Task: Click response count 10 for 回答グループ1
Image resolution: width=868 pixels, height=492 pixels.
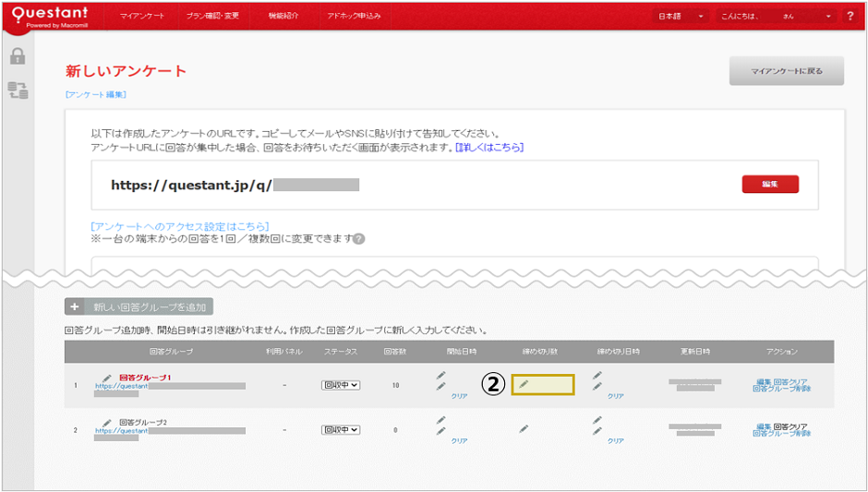Action: [395, 385]
